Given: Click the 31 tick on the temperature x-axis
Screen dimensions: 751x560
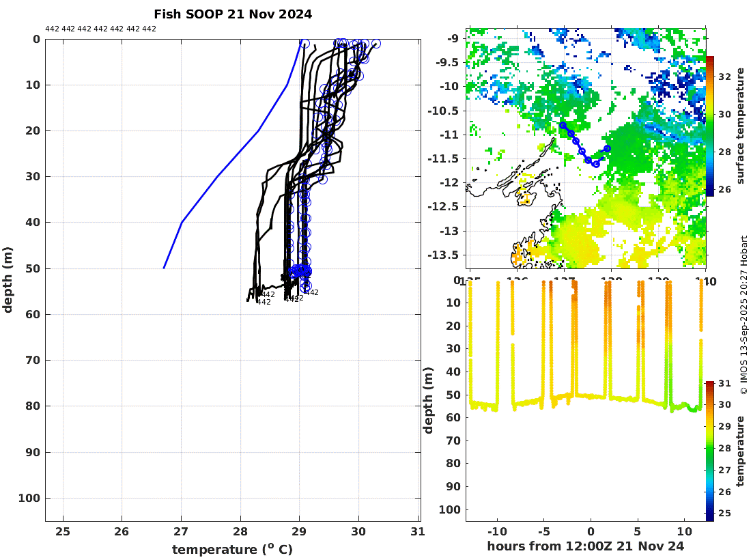Looking at the screenshot, I should 418,531.
